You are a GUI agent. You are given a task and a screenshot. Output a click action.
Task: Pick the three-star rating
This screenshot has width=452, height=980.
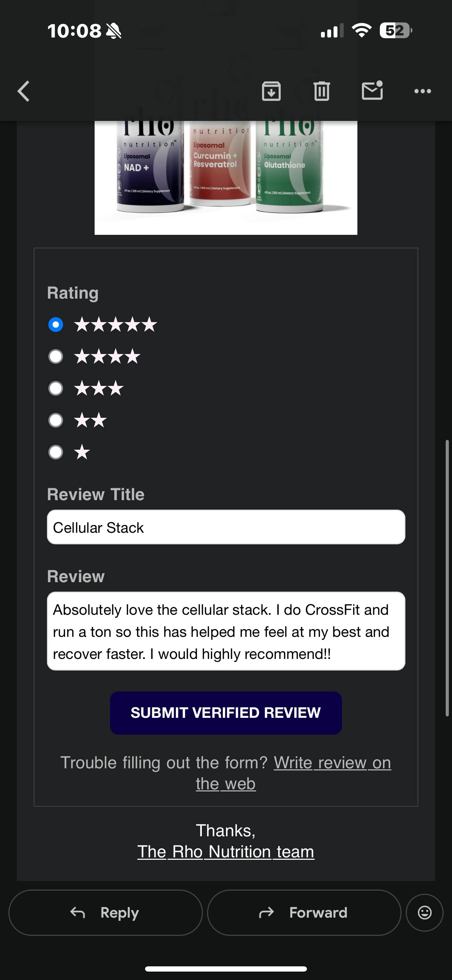click(x=56, y=388)
